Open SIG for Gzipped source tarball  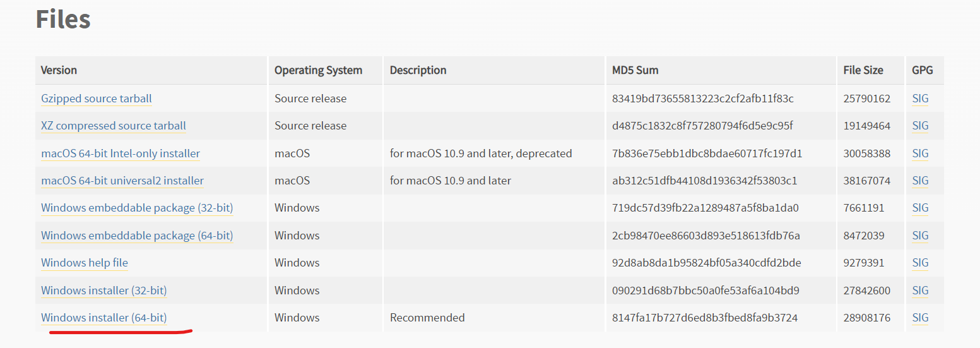pyautogui.click(x=920, y=99)
